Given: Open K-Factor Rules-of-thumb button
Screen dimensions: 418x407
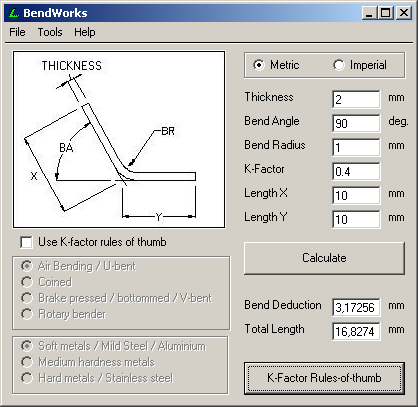Looking at the screenshot, I should pyautogui.click(x=324, y=378).
